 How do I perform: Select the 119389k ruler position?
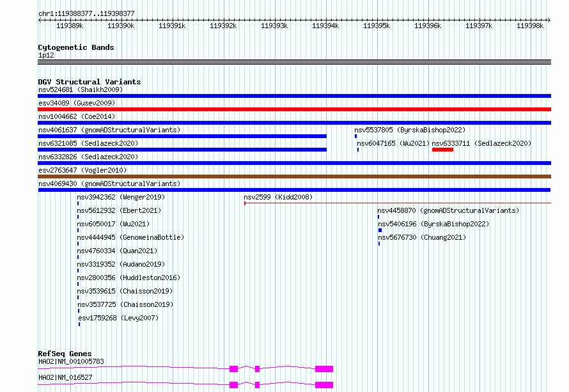coord(70,26)
